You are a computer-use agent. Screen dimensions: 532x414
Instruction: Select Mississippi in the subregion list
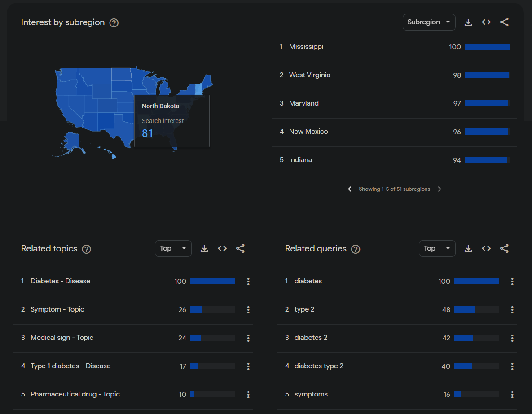(306, 47)
